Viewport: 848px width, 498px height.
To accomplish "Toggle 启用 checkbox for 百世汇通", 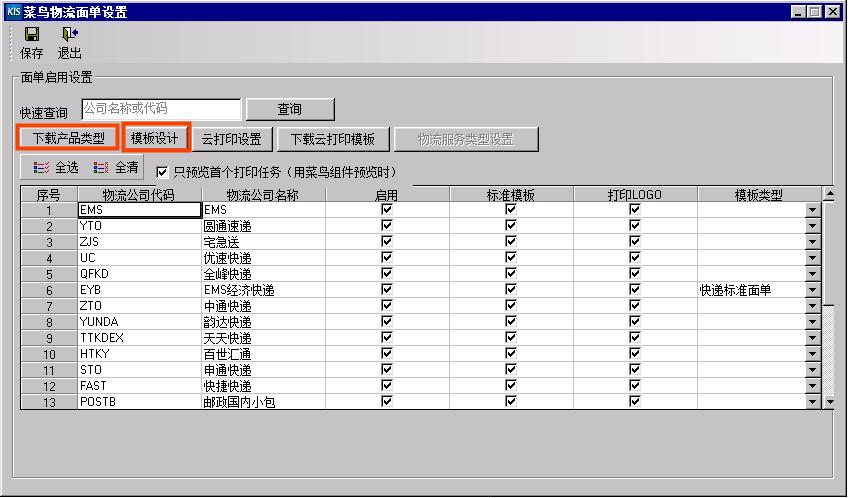I will (x=387, y=353).
